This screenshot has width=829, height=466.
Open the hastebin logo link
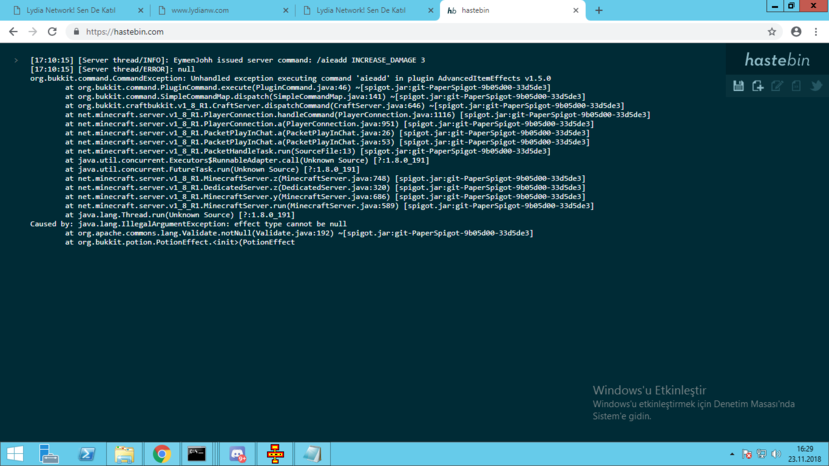[x=777, y=60]
